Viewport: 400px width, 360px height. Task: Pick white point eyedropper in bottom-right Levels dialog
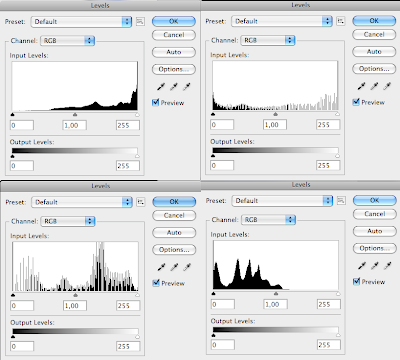[x=388, y=266]
